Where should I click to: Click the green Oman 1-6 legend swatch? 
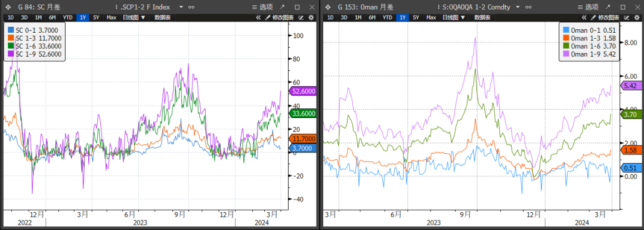pos(565,46)
